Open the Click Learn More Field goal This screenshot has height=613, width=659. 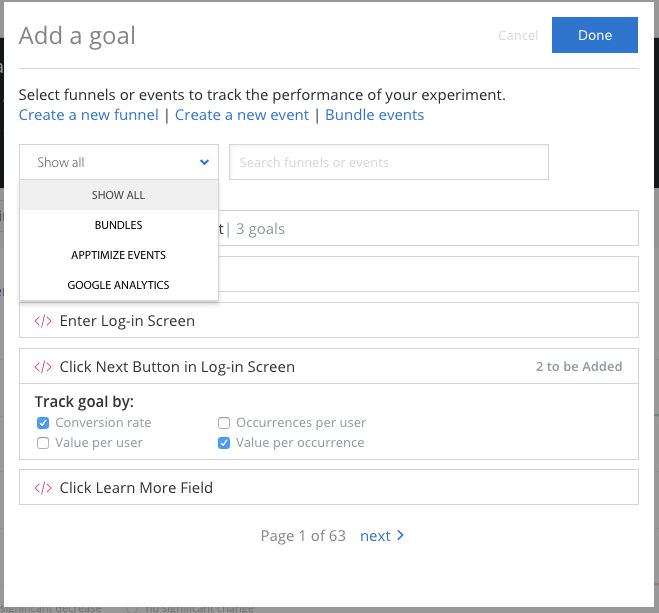[136, 488]
